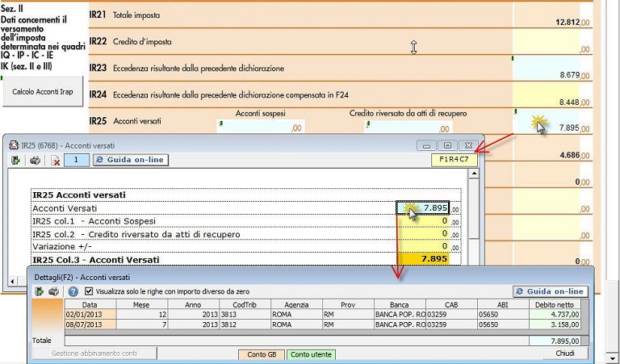Image resolution: width=620 pixels, height=364 pixels.
Task: Click Variazione +/- value cell
Action: click(x=423, y=246)
